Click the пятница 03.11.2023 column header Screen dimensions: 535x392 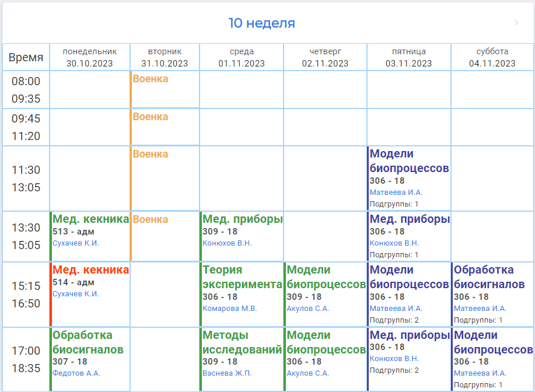pyautogui.click(x=408, y=57)
